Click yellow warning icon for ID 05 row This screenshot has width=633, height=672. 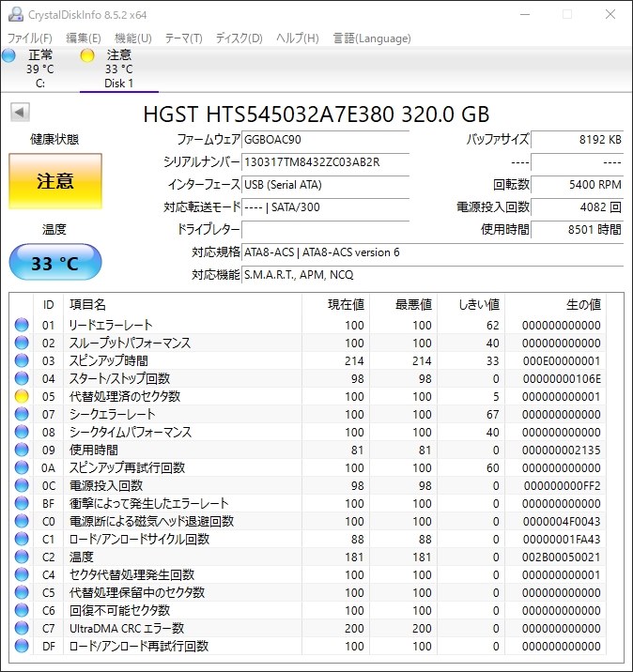(22, 396)
